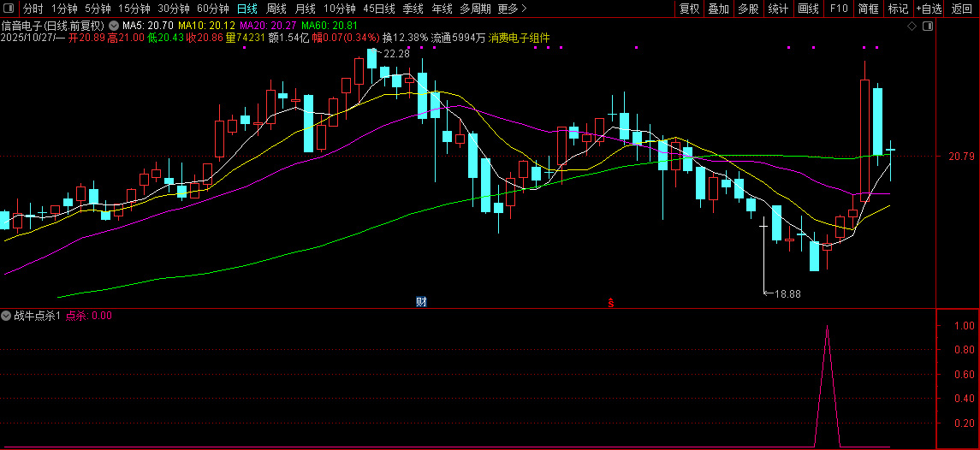Click the red S marker on the time axis
Viewport: 980px width, 450px height.
[611, 303]
